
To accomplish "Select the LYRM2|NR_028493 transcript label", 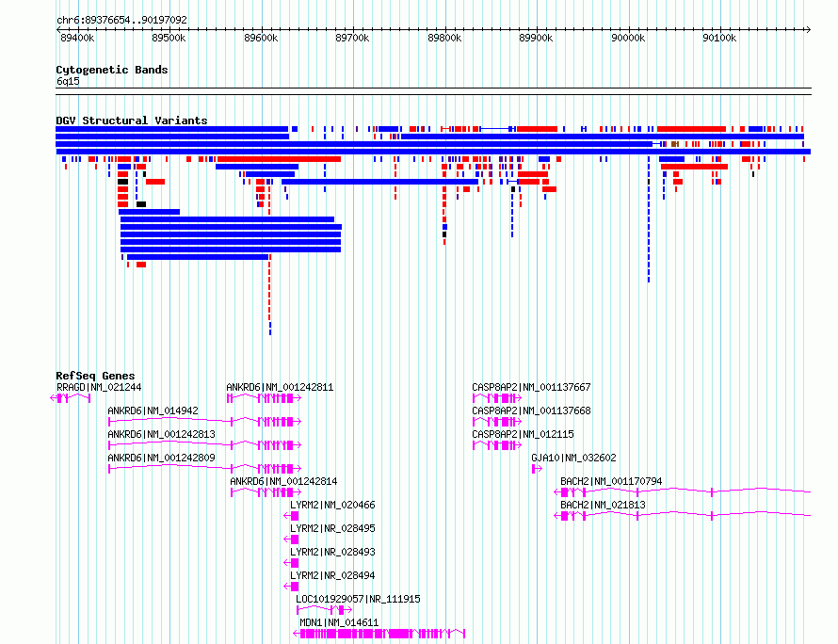I will [x=332, y=552].
